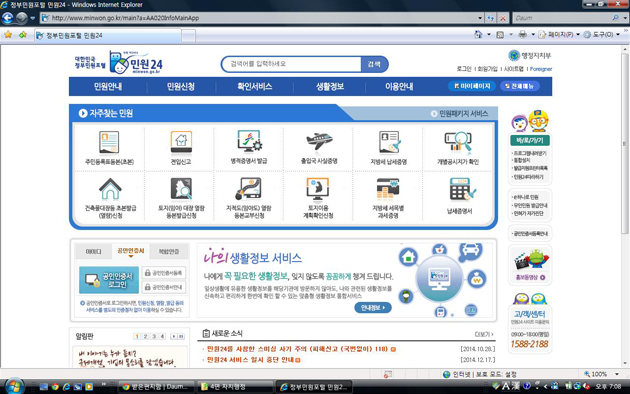The height and width of the screenshot is (394, 630).
Task: Switch to the 아이디 login tab
Action: 93,251
